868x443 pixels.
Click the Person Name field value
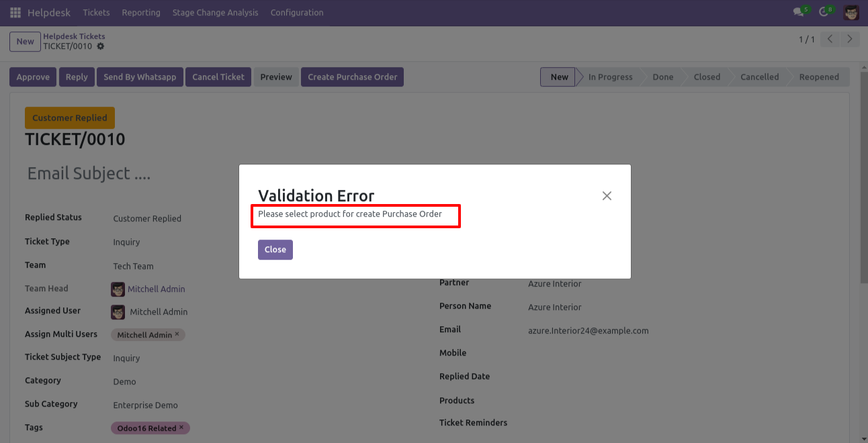[x=555, y=307]
